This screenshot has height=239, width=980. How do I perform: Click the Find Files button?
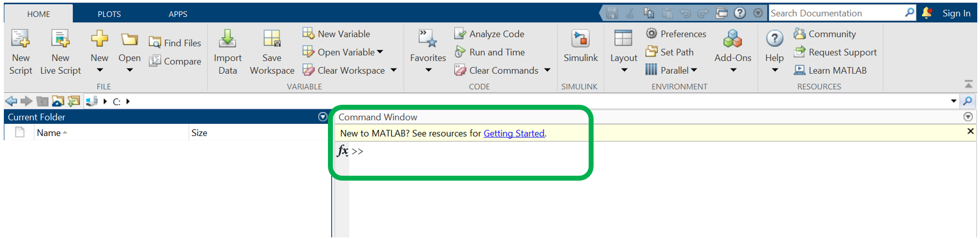tap(175, 43)
